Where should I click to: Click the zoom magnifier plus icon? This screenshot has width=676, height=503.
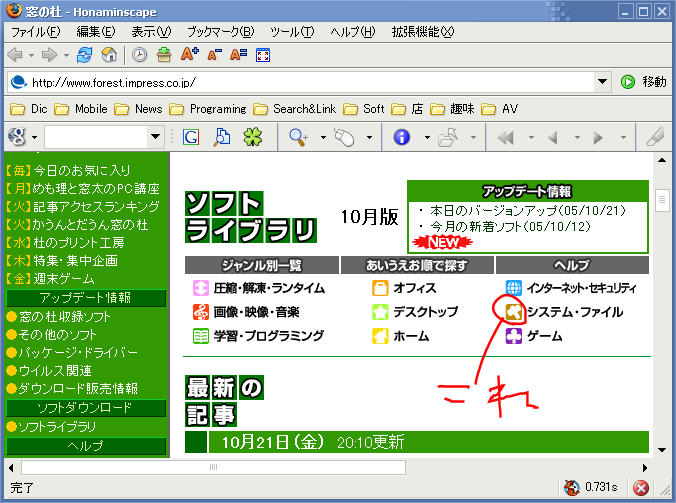[x=298, y=137]
